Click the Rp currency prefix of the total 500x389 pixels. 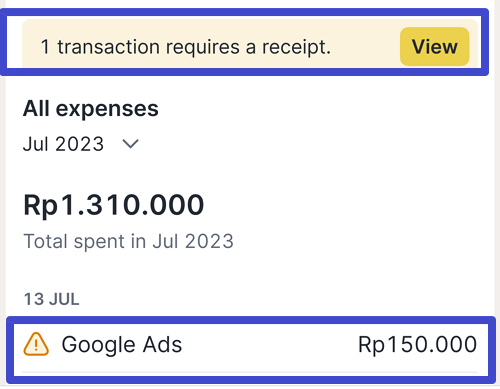[41, 206]
